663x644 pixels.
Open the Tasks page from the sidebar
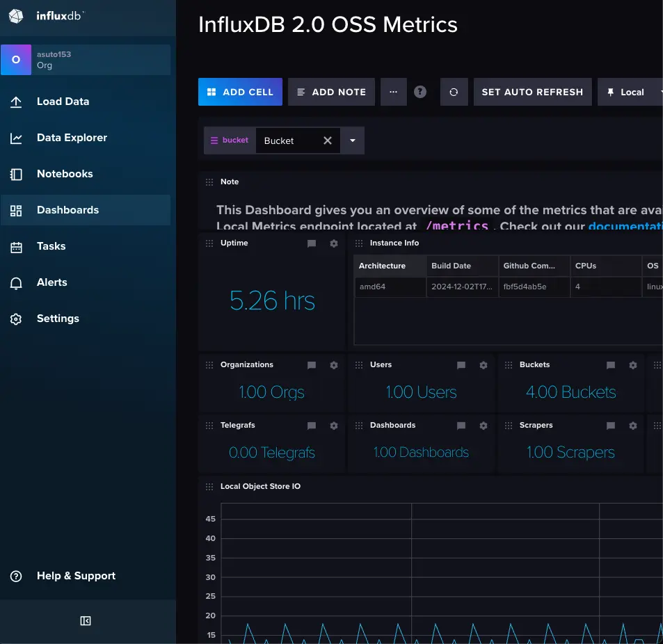coord(49,245)
